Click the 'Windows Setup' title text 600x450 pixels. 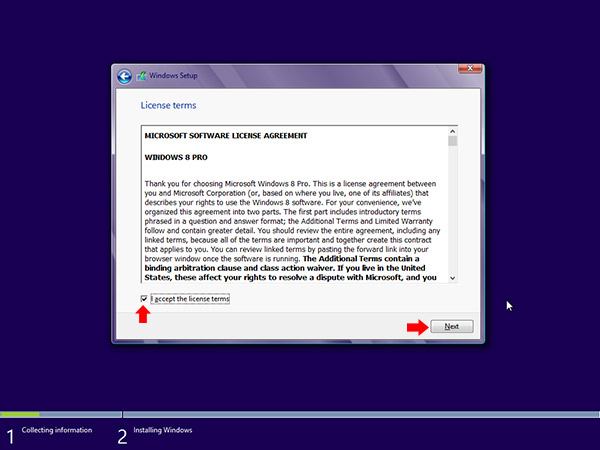coord(173,75)
